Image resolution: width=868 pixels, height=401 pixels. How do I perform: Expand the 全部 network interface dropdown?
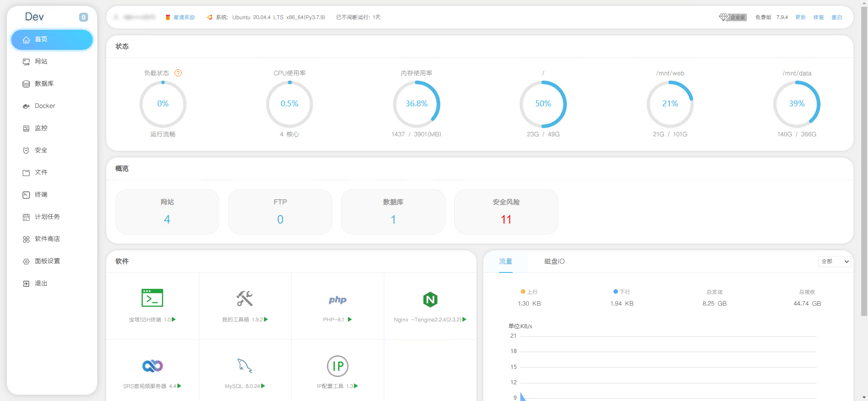[835, 262]
